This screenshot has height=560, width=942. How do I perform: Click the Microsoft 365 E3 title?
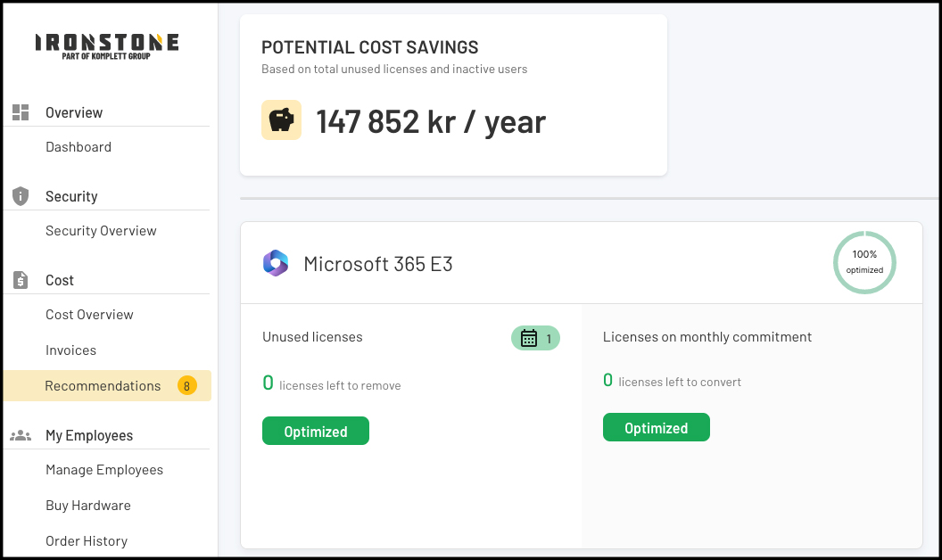[x=378, y=264]
